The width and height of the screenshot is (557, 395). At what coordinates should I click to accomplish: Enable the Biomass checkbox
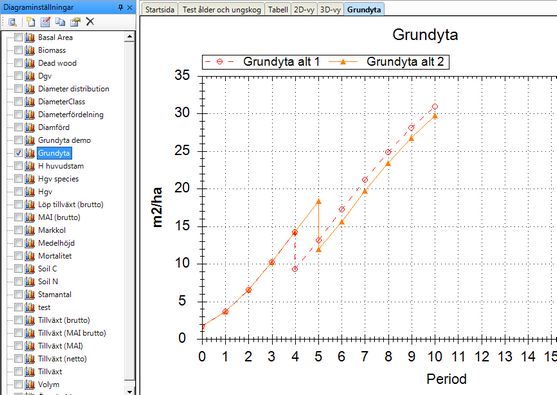18,50
